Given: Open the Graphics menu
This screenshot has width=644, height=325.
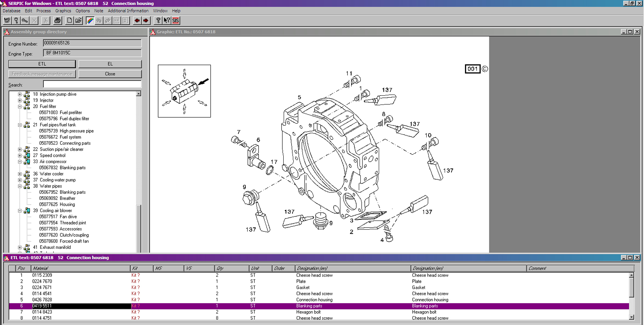Looking at the screenshot, I should (63, 11).
